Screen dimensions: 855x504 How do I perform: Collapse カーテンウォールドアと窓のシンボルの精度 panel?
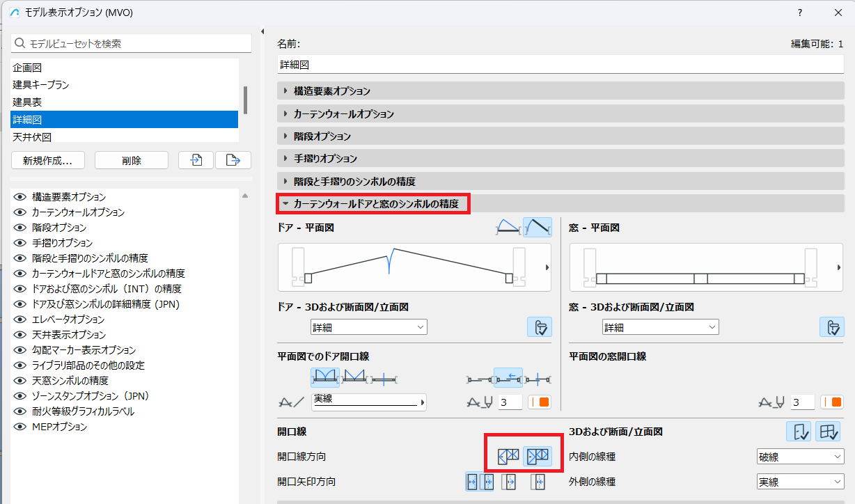pos(560,204)
